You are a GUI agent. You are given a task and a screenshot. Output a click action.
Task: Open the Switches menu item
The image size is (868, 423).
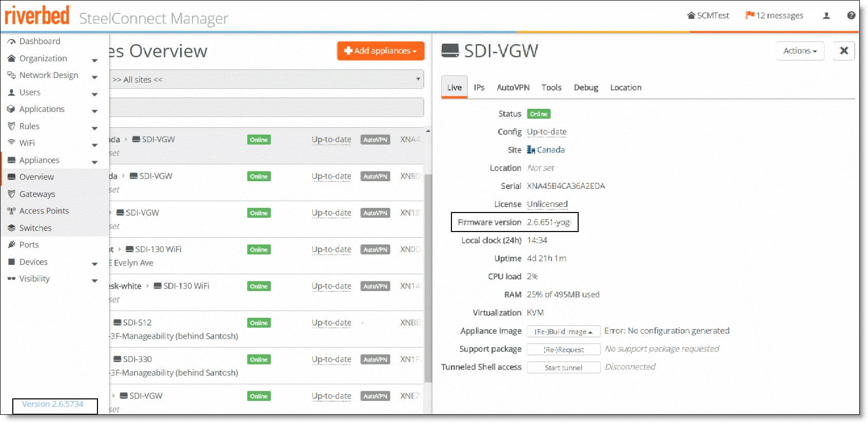[x=35, y=228]
